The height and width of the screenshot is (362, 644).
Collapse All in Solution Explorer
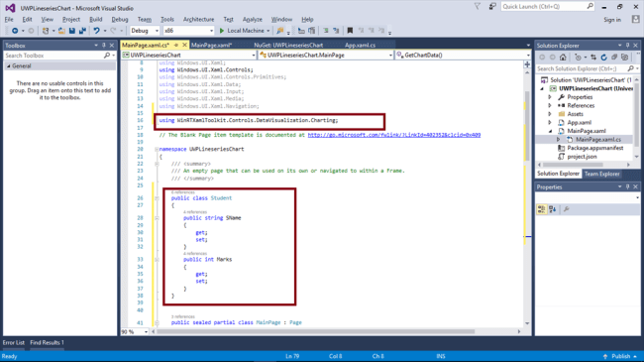[614, 58]
